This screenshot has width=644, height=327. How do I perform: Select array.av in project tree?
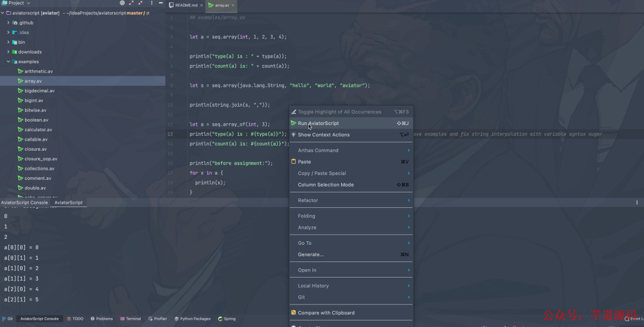33,81
